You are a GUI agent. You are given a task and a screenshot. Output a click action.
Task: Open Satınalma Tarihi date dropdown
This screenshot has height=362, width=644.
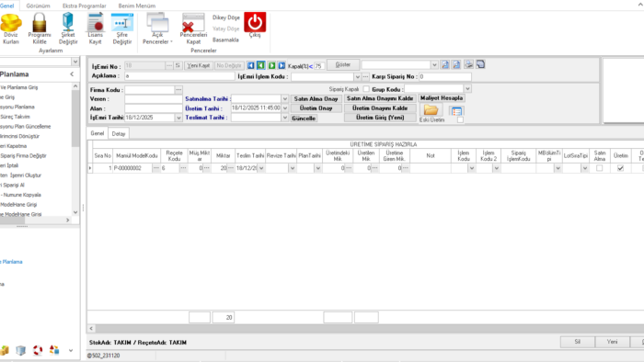284,99
